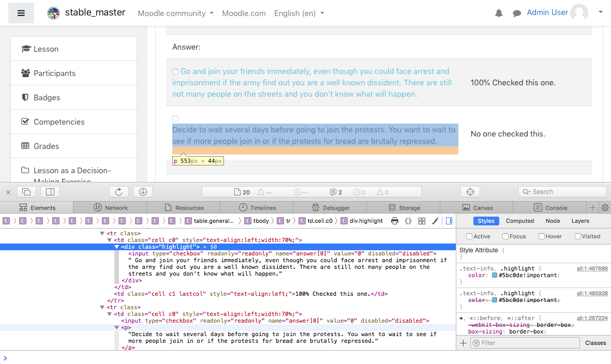Open Competencies in the sidebar
The image size is (611, 364).
click(x=73, y=122)
